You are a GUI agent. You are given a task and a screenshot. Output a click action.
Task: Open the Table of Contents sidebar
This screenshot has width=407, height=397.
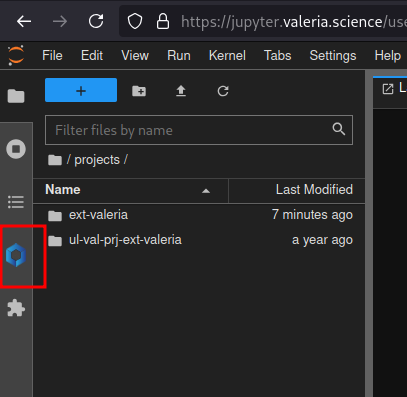(16, 202)
